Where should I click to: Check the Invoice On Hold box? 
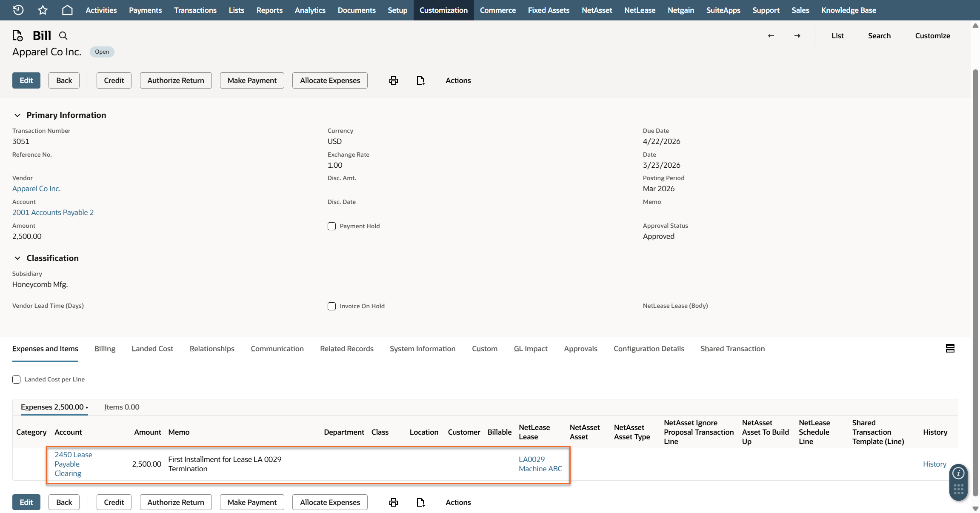[331, 306]
